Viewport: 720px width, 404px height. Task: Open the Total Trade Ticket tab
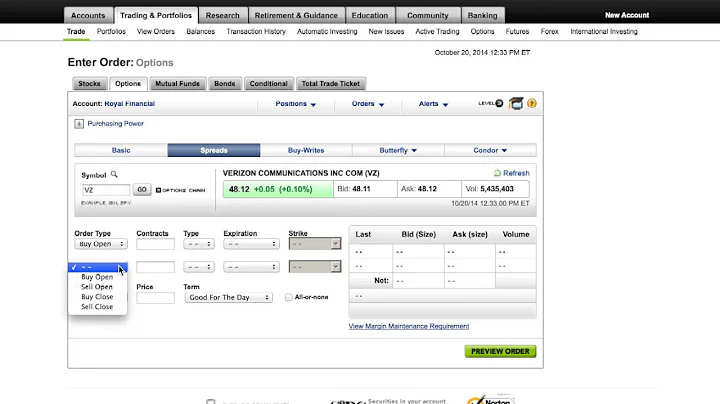331,84
